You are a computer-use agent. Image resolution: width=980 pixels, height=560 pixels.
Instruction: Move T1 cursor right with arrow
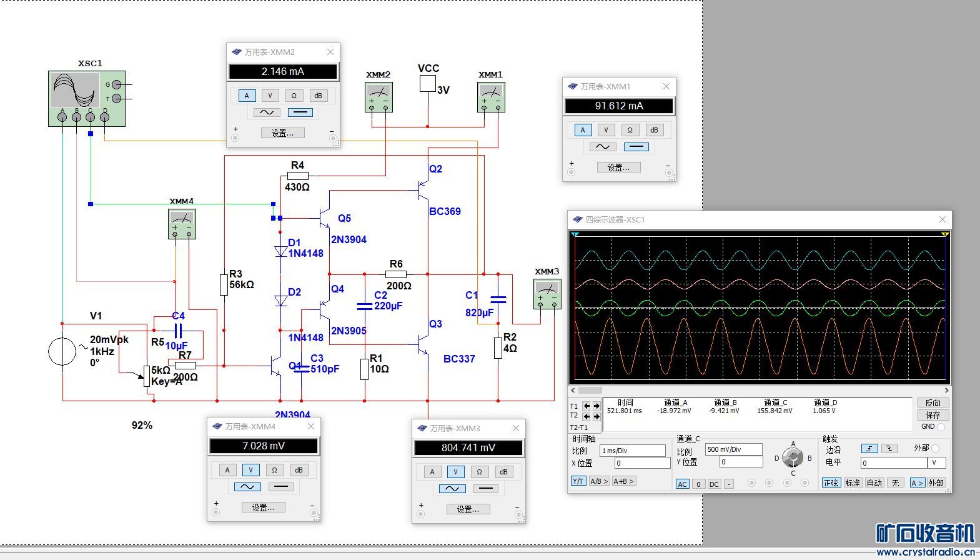click(x=596, y=406)
